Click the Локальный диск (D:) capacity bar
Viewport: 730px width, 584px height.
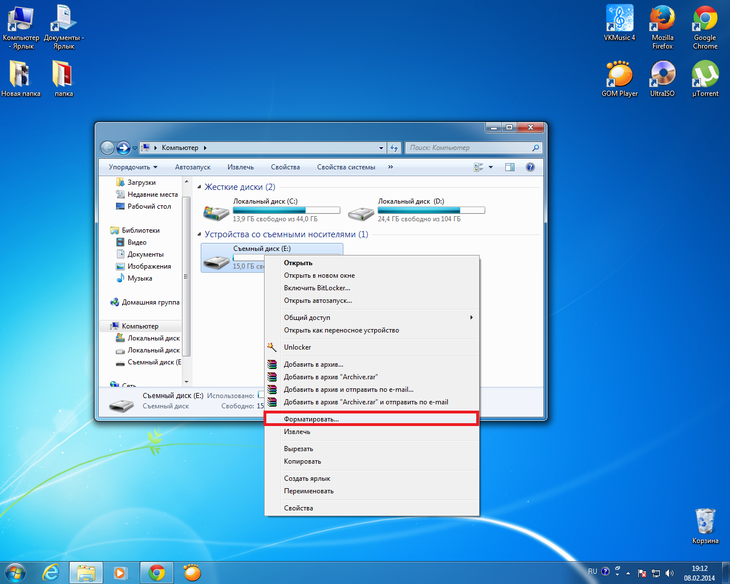point(431,211)
